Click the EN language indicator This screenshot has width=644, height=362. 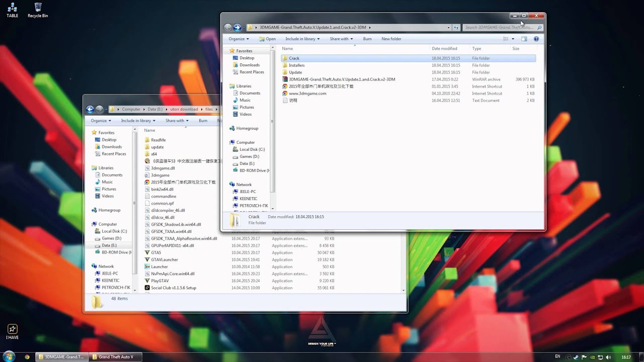557,357
